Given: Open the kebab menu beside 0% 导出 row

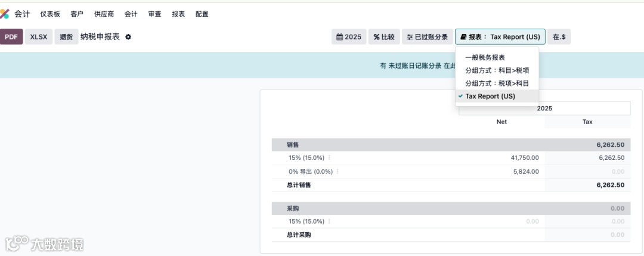Looking at the screenshot, I should coord(338,171).
